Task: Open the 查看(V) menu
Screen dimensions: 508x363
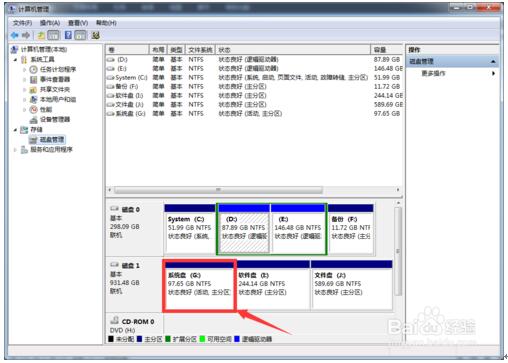Action: (x=78, y=23)
